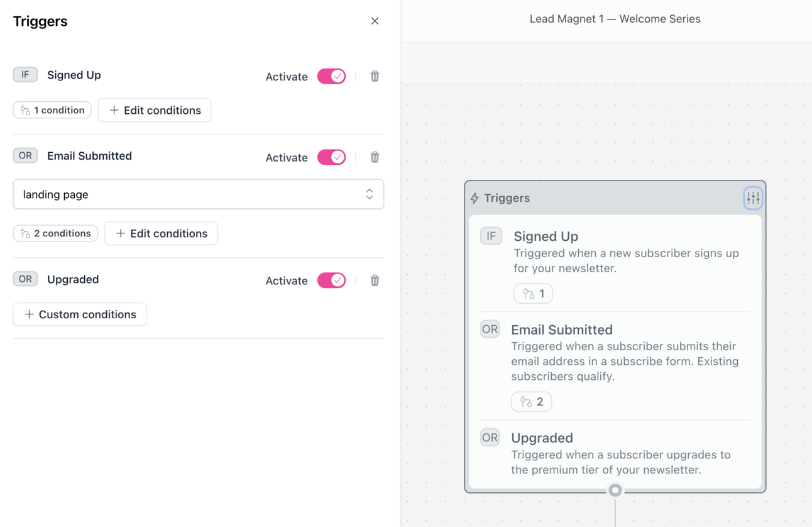Edit conditions for Signed Up trigger
Screen dimensions: 812x527
click(x=155, y=110)
